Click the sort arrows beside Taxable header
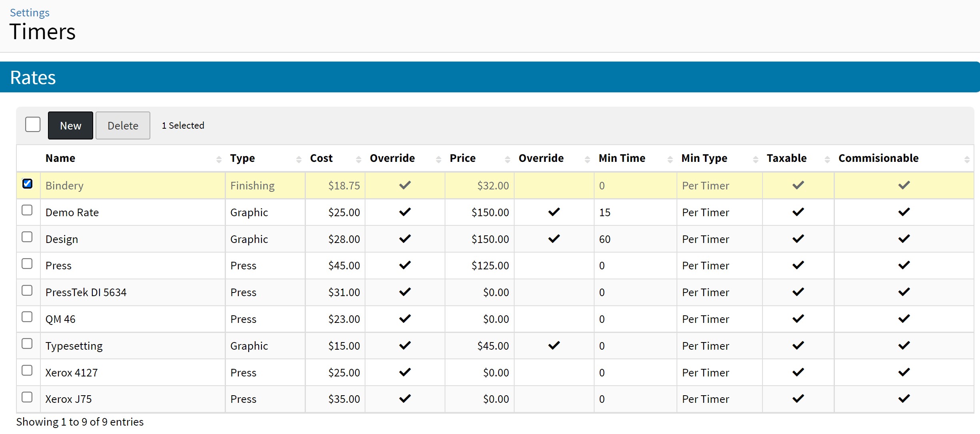 [827, 159]
